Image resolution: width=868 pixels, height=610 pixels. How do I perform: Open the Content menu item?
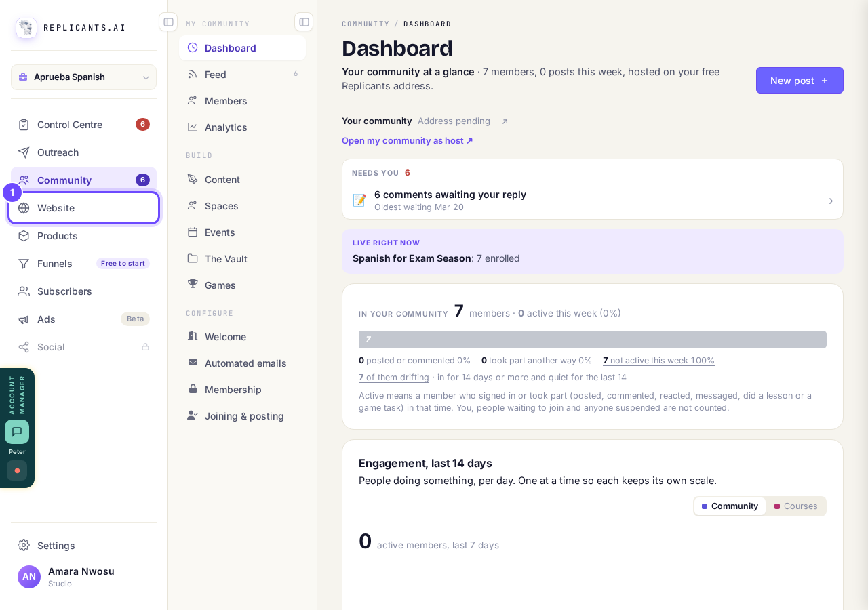(242, 180)
